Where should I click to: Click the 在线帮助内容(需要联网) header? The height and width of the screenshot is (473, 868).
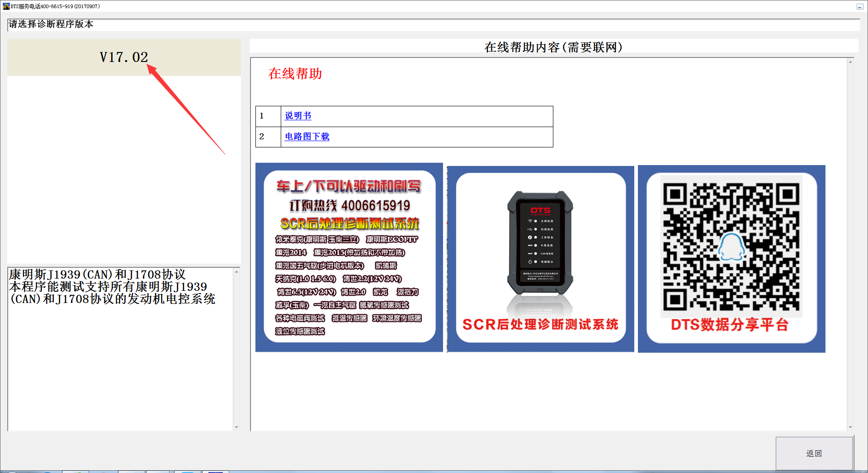coord(554,47)
